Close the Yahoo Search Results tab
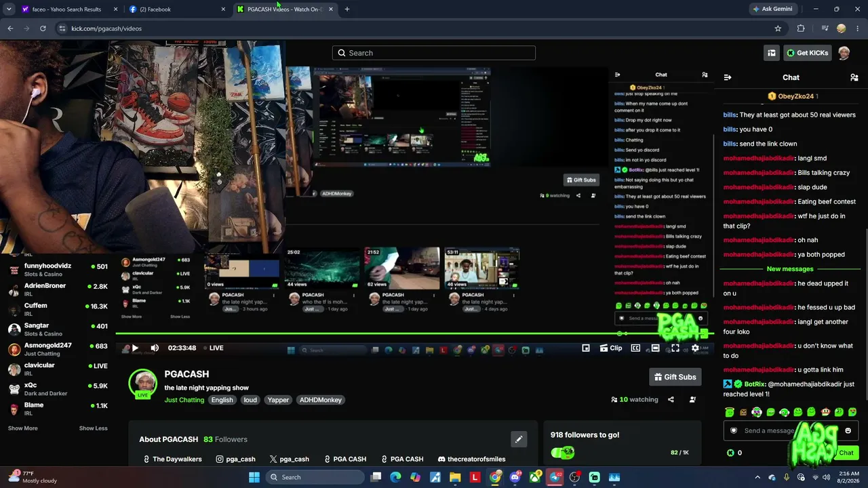This screenshot has height=488, width=868. point(115,9)
